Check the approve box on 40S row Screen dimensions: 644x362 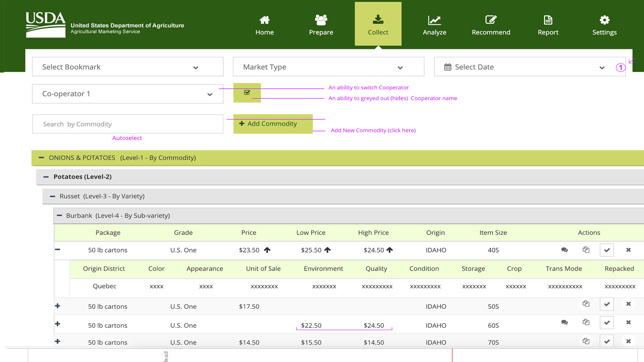tap(607, 250)
